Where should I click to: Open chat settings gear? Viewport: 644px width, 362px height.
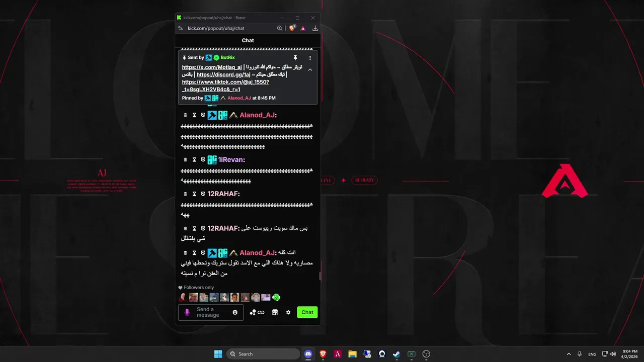(288, 312)
